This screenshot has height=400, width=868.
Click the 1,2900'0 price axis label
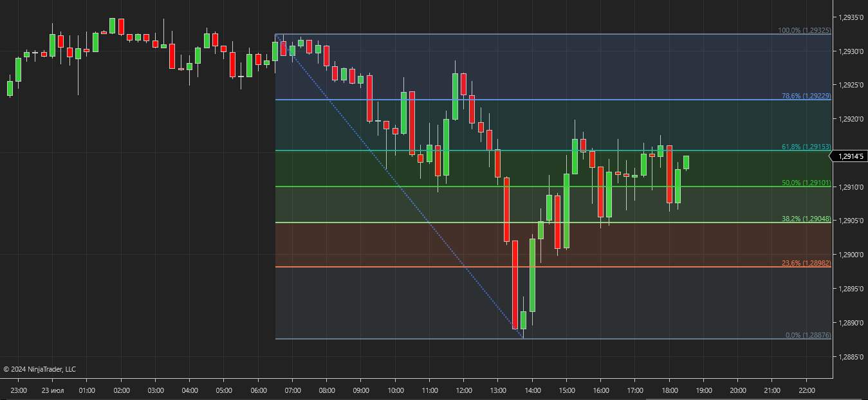[x=849, y=255]
